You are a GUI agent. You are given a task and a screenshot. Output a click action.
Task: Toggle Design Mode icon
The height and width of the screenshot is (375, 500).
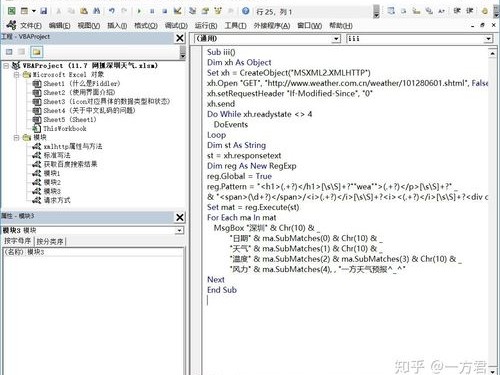177,11
